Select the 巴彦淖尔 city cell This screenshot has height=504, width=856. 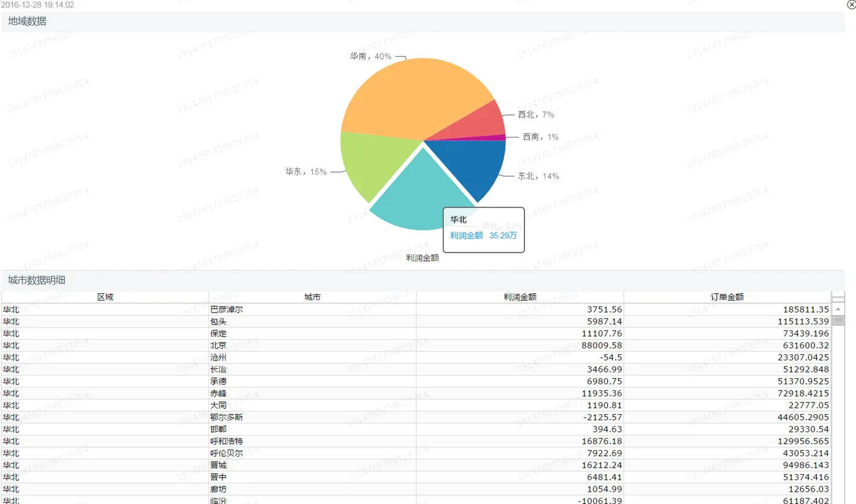pyautogui.click(x=312, y=310)
